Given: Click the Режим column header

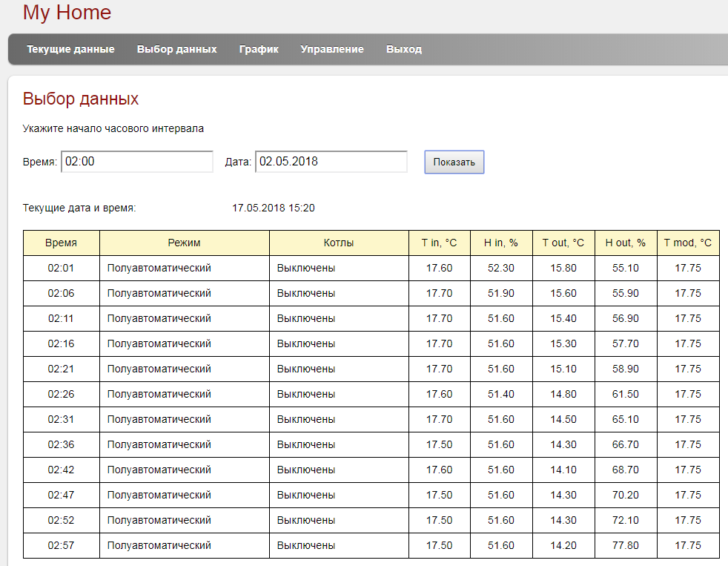Looking at the screenshot, I should (185, 243).
